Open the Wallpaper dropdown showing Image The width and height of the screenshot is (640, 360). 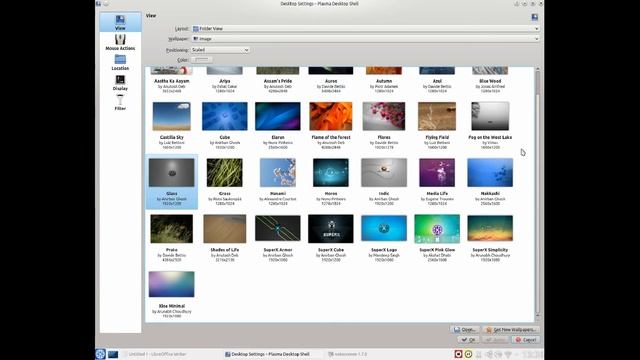click(366, 39)
